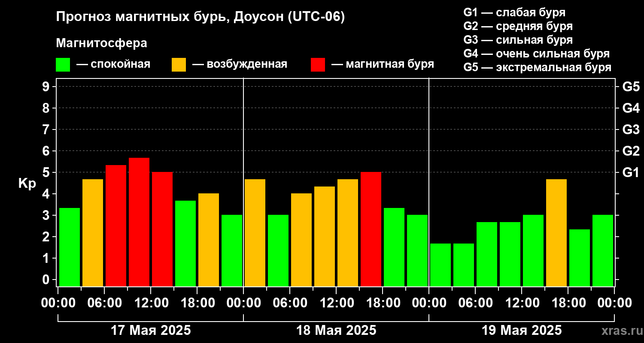Click the G5 label on the right axis
Image resolution: width=644 pixels, height=343 pixels.
tap(631, 87)
